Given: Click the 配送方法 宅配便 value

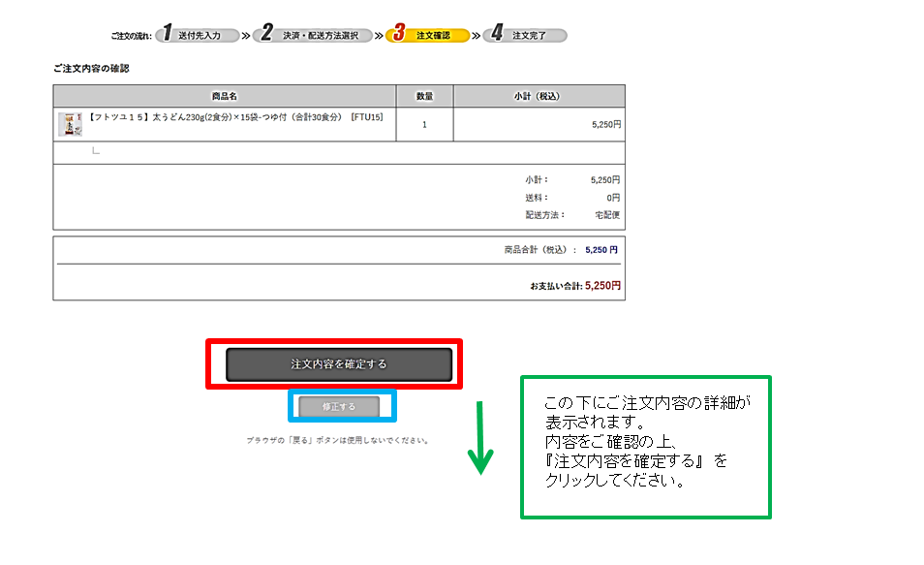Looking at the screenshot, I should [607, 215].
